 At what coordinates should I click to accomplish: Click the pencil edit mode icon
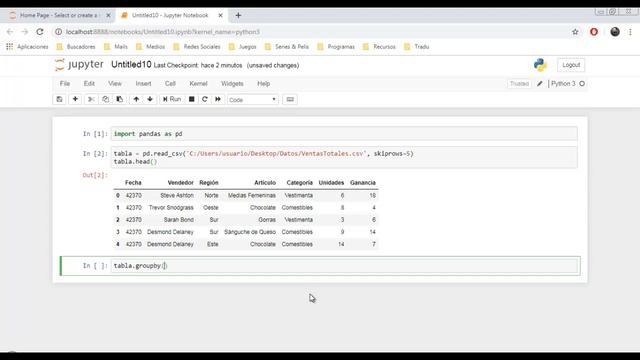click(x=540, y=84)
